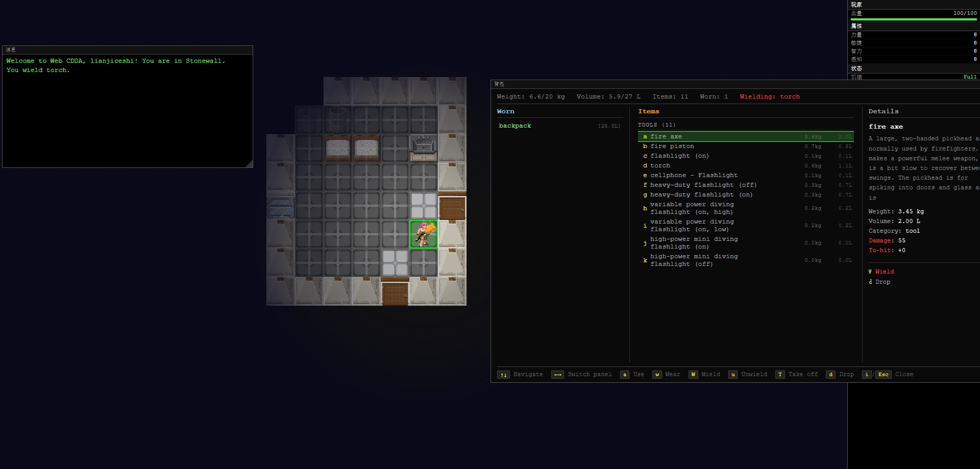980x469 pixels.
Task: Click the 'Damage: 55' stat in Details
Action: coord(887,241)
